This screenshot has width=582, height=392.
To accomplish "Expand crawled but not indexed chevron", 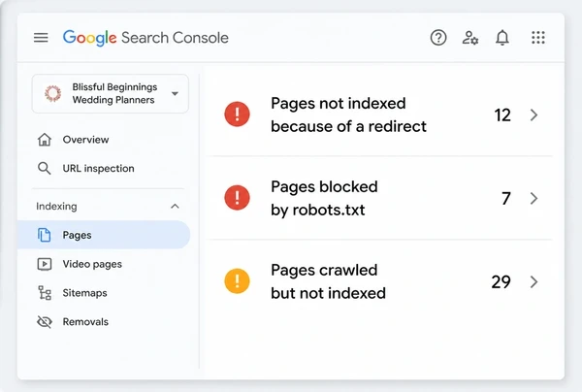I will tap(533, 281).
